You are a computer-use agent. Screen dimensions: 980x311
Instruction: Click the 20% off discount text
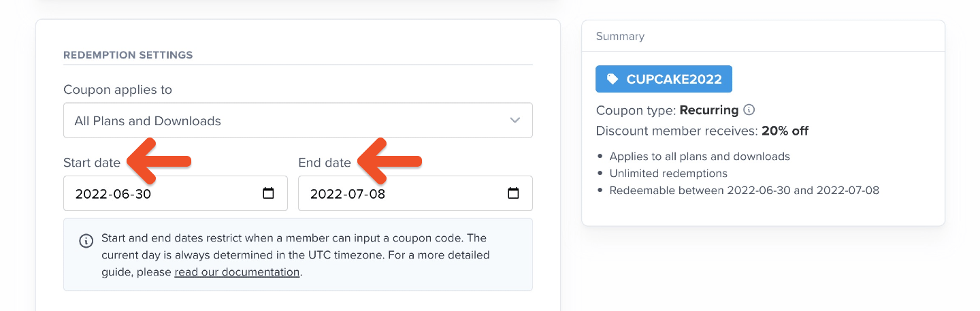click(x=785, y=131)
